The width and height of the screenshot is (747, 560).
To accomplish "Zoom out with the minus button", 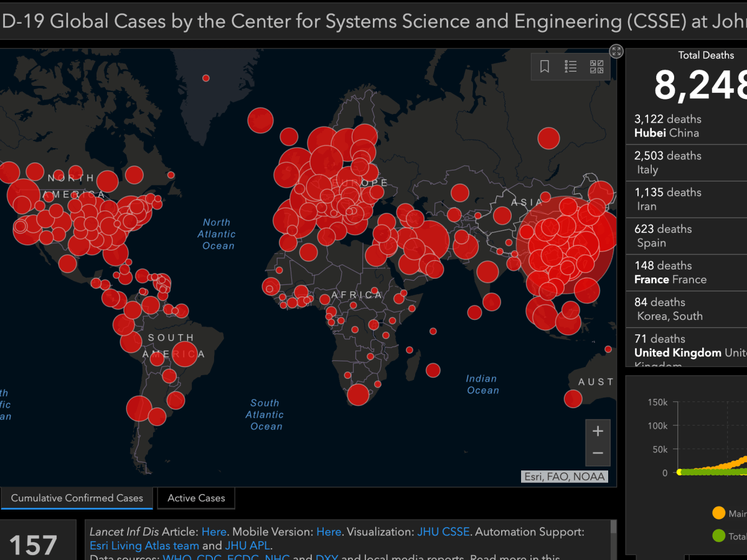I will [x=598, y=454].
